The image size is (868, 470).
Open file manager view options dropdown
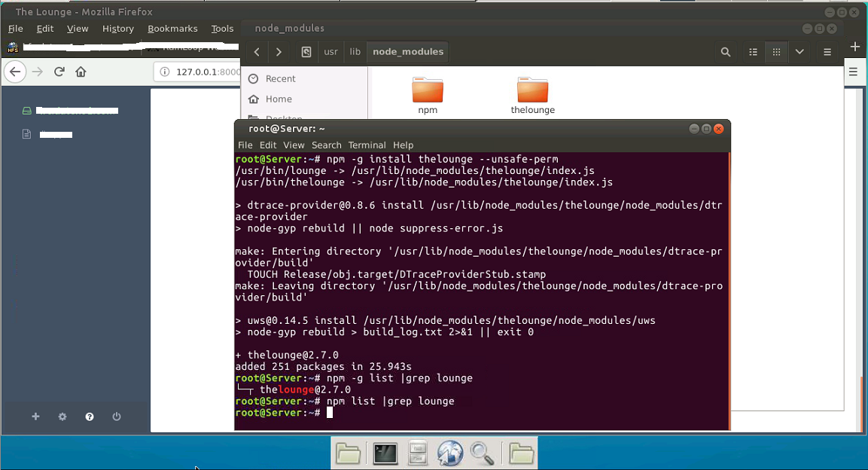click(x=799, y=52)
